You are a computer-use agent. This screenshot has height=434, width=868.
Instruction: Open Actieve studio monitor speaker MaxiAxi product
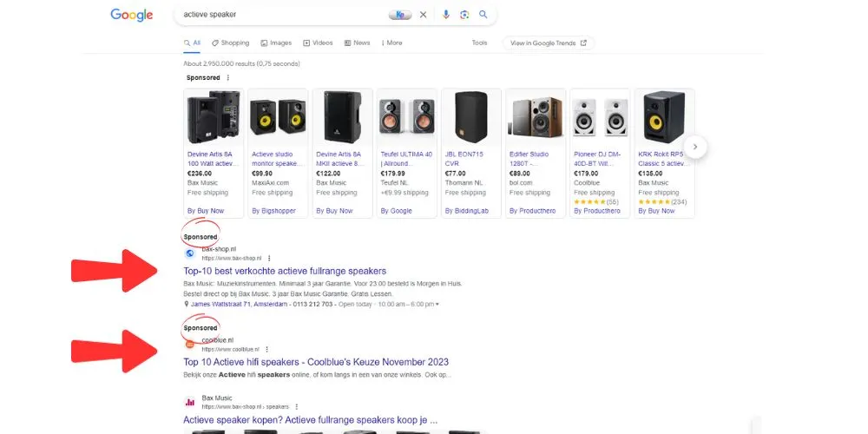tap(278, 159)
